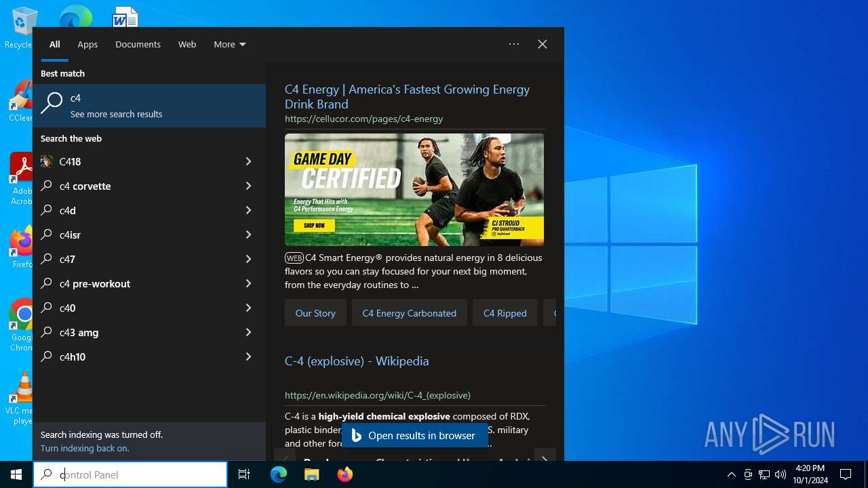
Task: Select the Edge desktop shortcut
Action: tap(75, 16)
